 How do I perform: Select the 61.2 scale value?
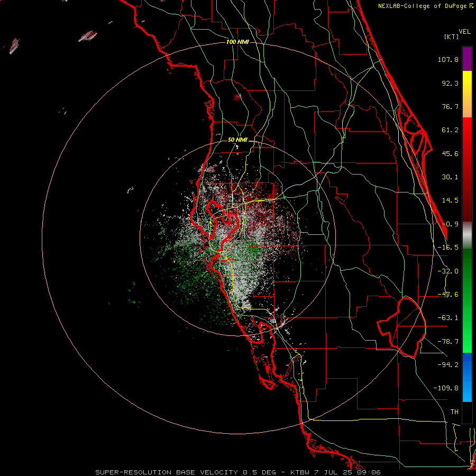[450, 130]
